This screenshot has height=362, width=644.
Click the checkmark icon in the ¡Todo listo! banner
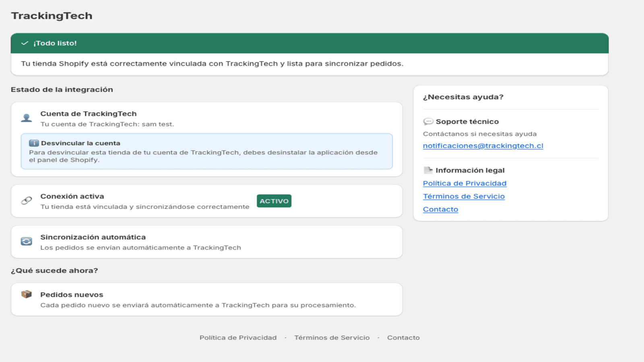pyautogui.click(x=25, y=43)
